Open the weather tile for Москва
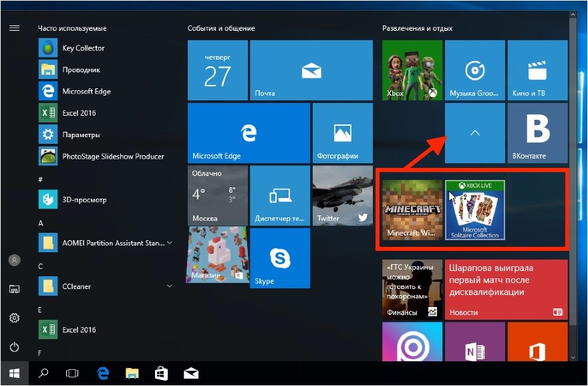588x386 pixels. click(x=218, y=195)
